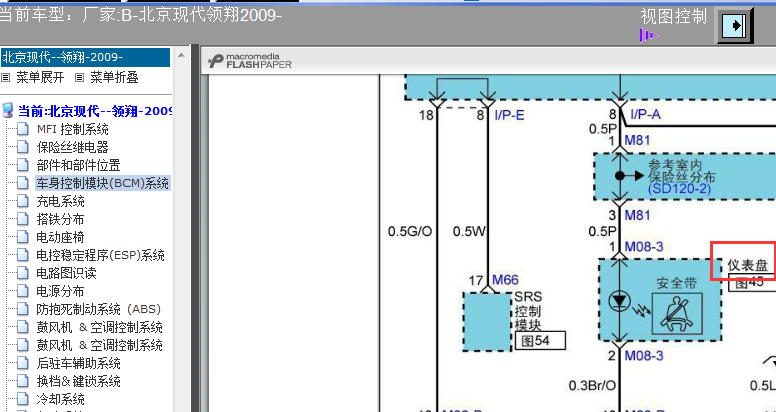This screenshot has height=412, width=776.
Task: Click the 0.5G/O wire label
Action: pos(410,231)
